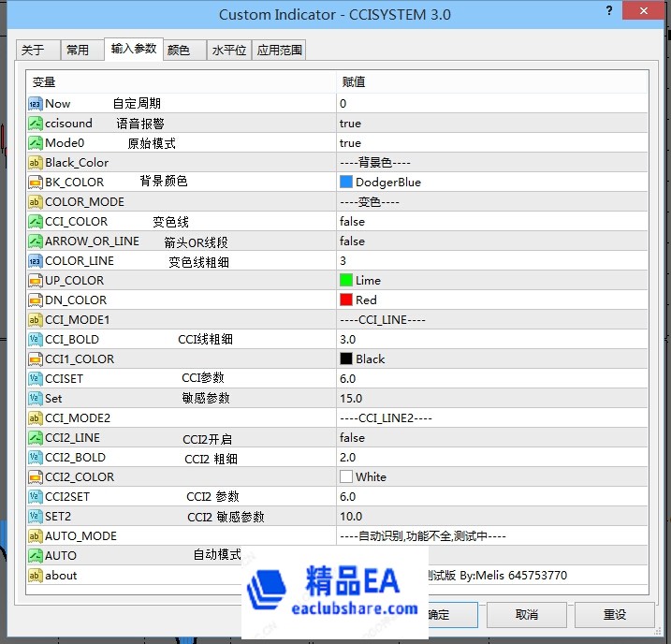This screenshot has height=644, width=671.
Task: Click the string icon beside Black_Color
Action: point(36,163)
